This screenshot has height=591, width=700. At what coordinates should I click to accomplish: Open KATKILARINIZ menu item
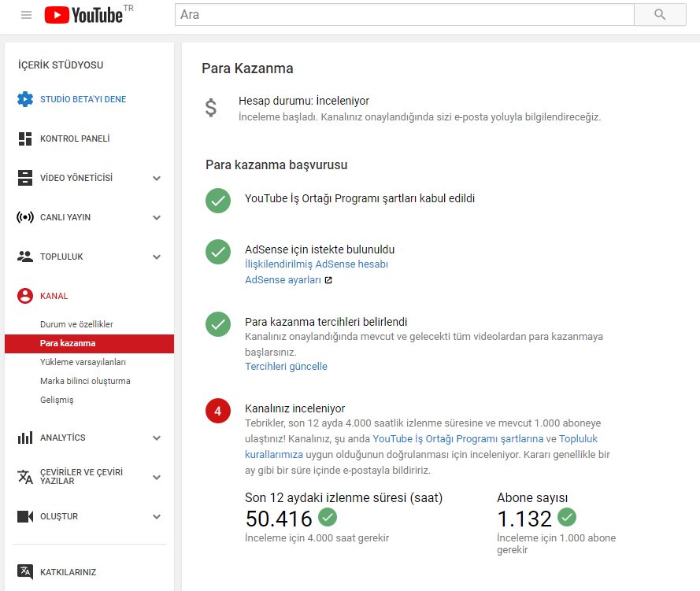coord(68,572)
